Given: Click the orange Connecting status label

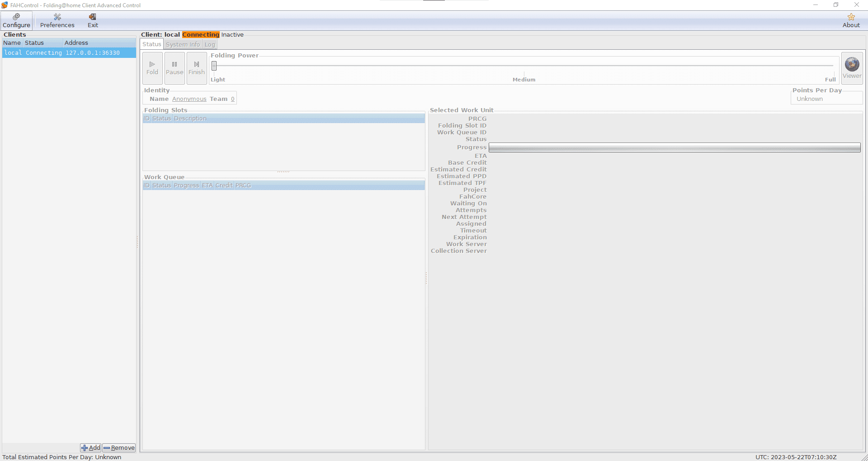Looking at the screenshot, I should [201, 35].
